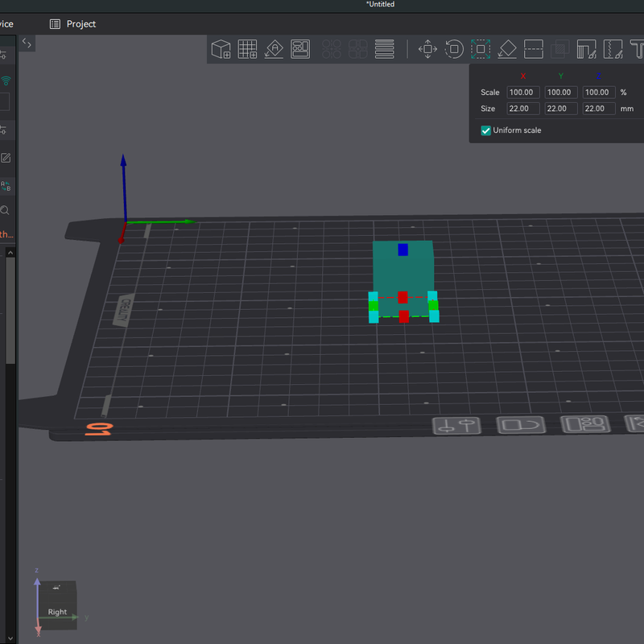Choose the Auto orient tool
The height and width of the screenshot is (644, 644).
click(274, 49)
